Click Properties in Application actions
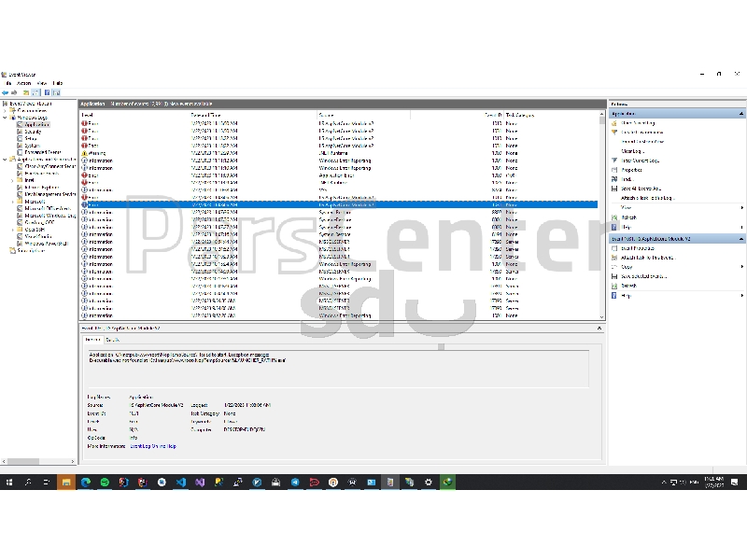The image size is (747, 560). tap(632, 170)
